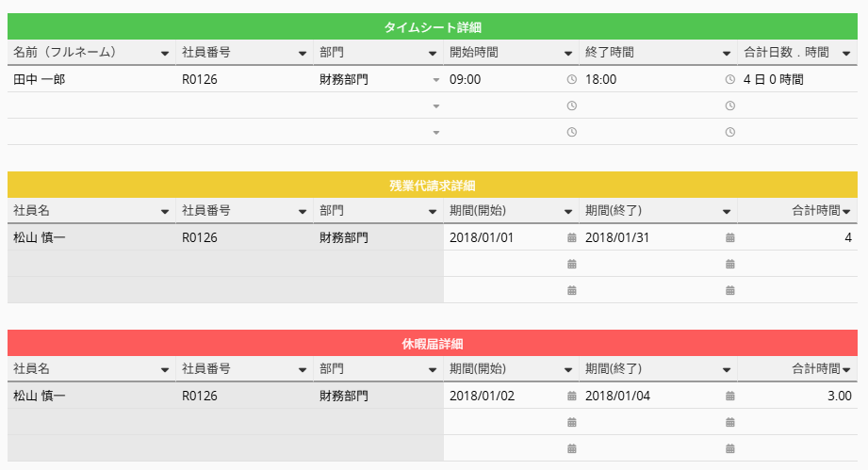Open calendar for leave end 2018/01/04
This screenshot has height=470, width=868.
pyautogui.click(x=729, y=396)
